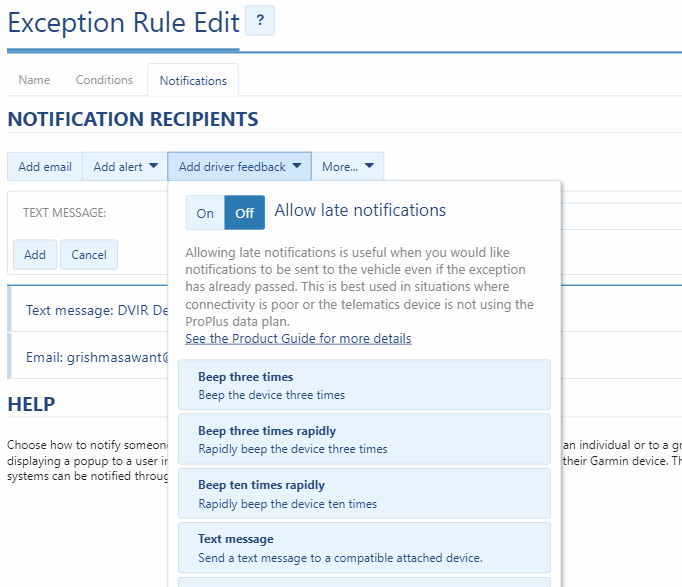The width and height of the screenshot is (682, 587).
Task: Select the Notifications tab
Action: [193, 80]
